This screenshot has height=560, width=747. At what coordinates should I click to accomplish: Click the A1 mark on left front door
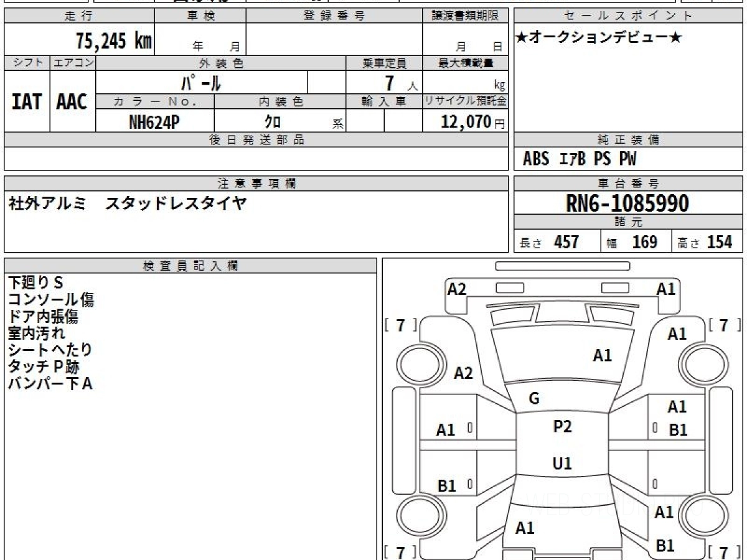click(x=446, y=430)
